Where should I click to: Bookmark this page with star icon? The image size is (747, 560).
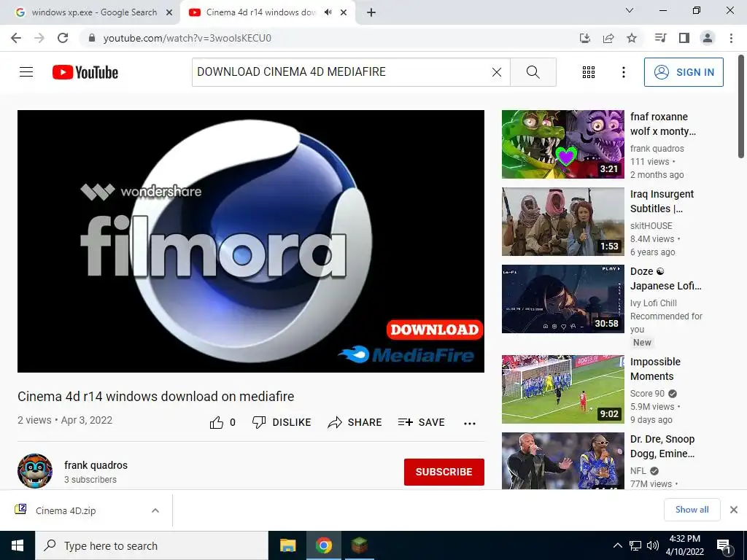tap(632, 38)
